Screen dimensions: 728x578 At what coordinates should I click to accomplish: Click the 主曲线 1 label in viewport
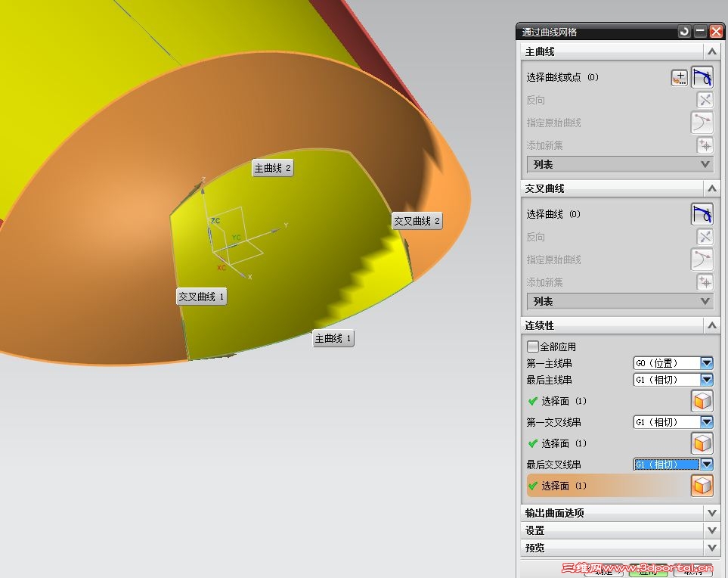333,339
